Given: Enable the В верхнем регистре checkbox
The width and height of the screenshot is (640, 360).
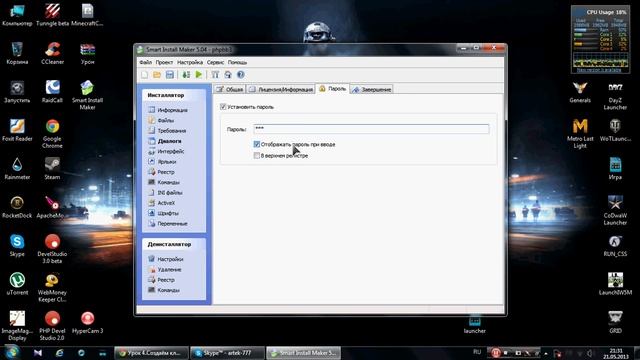Looking at the screenshot, I should coord(257,156).
